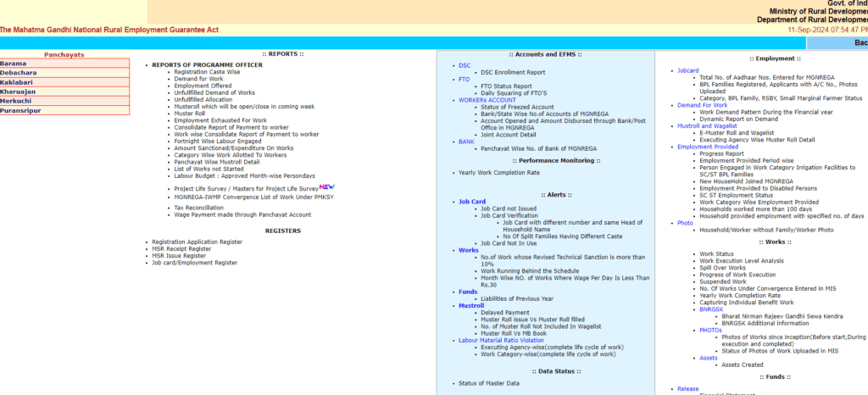Click Labour Material Ratio Violation heading
Image resolution: width=868 pixels, height=395 pixels.
501,340
